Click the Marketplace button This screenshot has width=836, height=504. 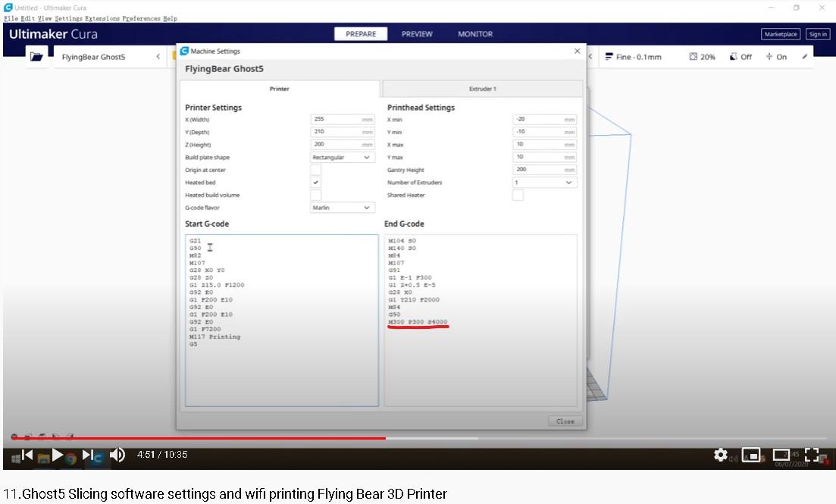[781, 34]
